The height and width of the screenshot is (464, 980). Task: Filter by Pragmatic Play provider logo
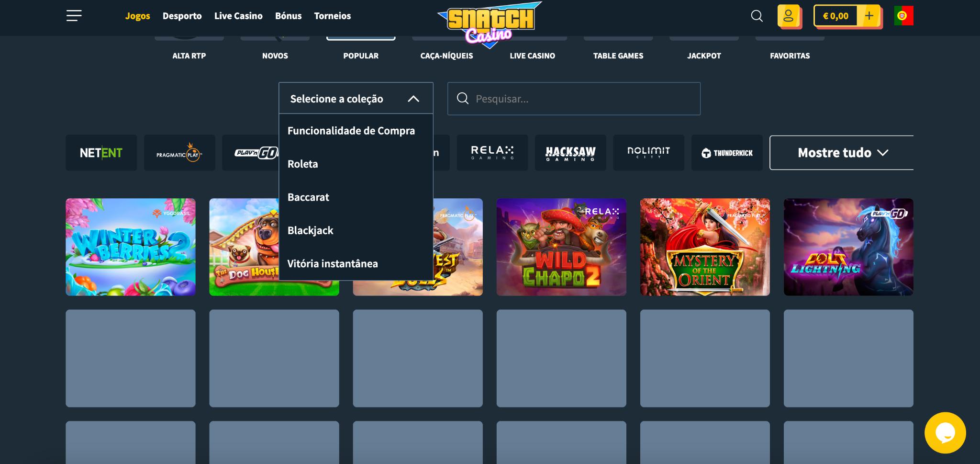pyautogui.click(x=179, y=153)
